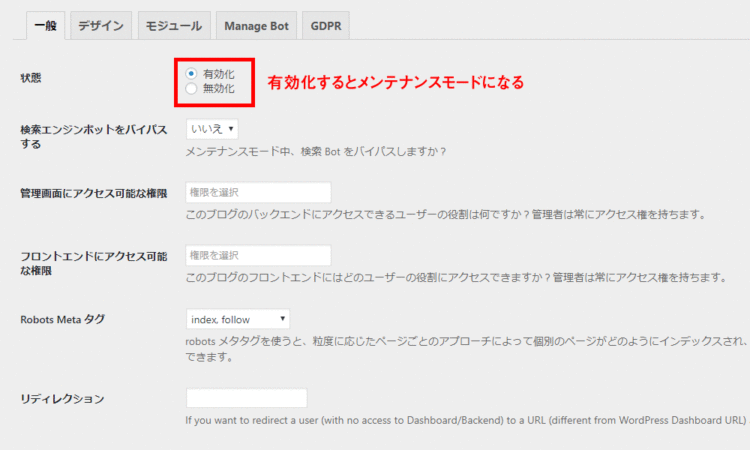Screen dimensions: 750x450
Task: Click the フロントエンド access role select field
Action: [x=258, y=255]
